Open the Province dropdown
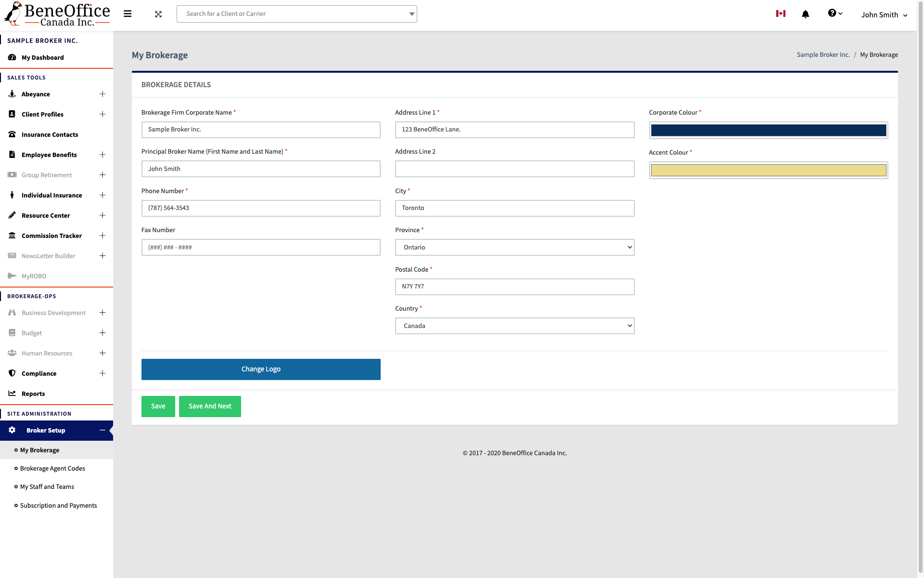This screenshot has width=924, height=578. pyautogui.click(x=514, y=248)
